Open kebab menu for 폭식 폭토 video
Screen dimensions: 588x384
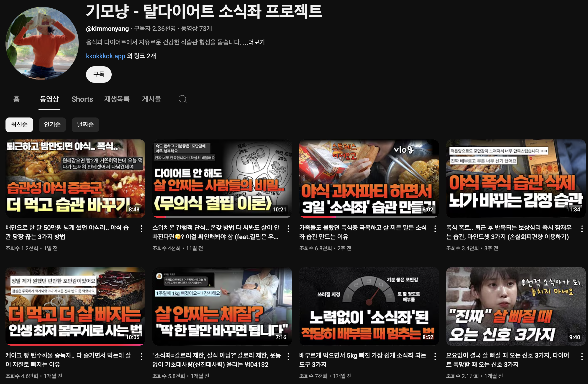pyautogui.click(x=582, y=229)
